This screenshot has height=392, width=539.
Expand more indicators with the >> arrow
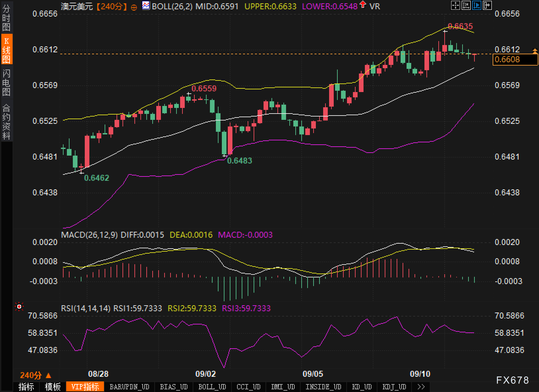point(421,387)
